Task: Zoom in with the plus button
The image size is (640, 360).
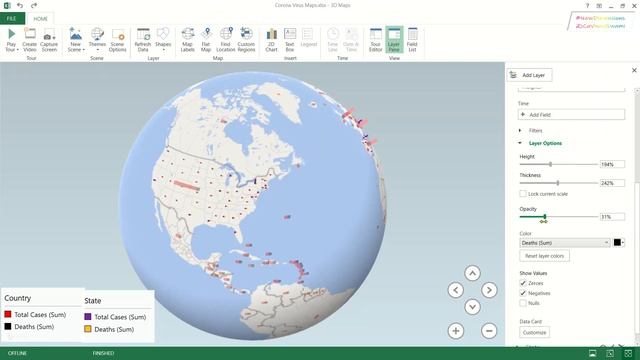Action: click(x=456, y=331)
